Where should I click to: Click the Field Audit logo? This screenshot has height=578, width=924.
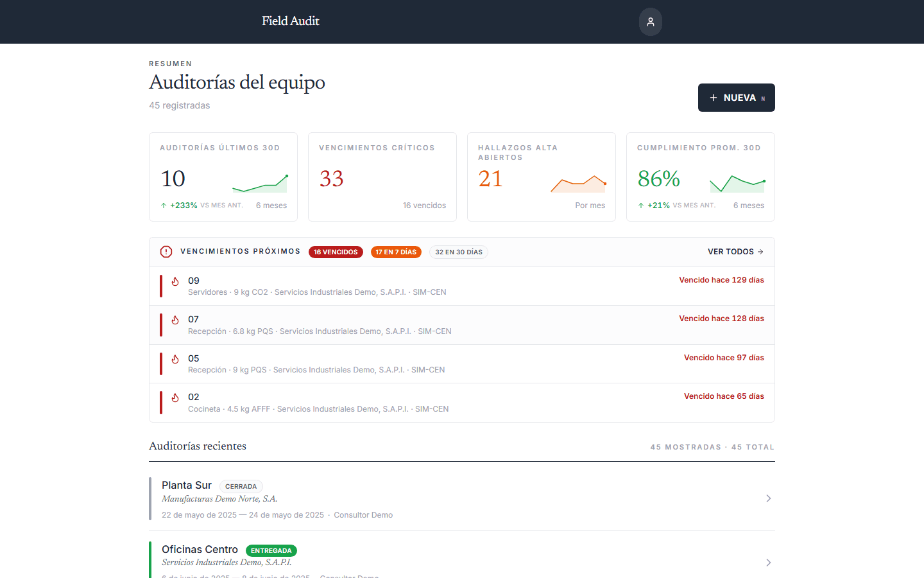(290, 21)
